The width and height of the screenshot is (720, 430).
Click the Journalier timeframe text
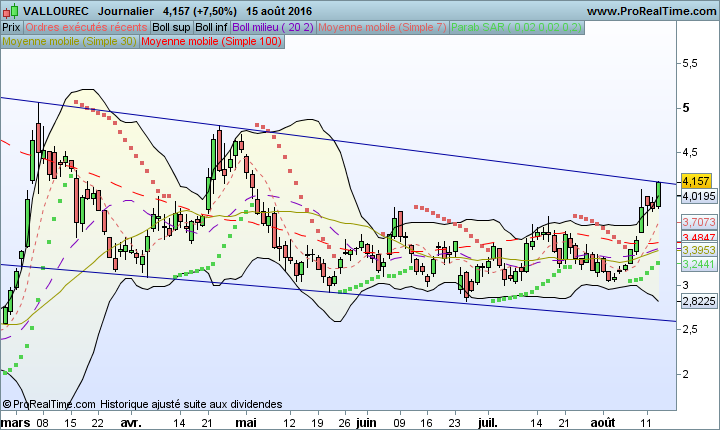pos(126,11)
